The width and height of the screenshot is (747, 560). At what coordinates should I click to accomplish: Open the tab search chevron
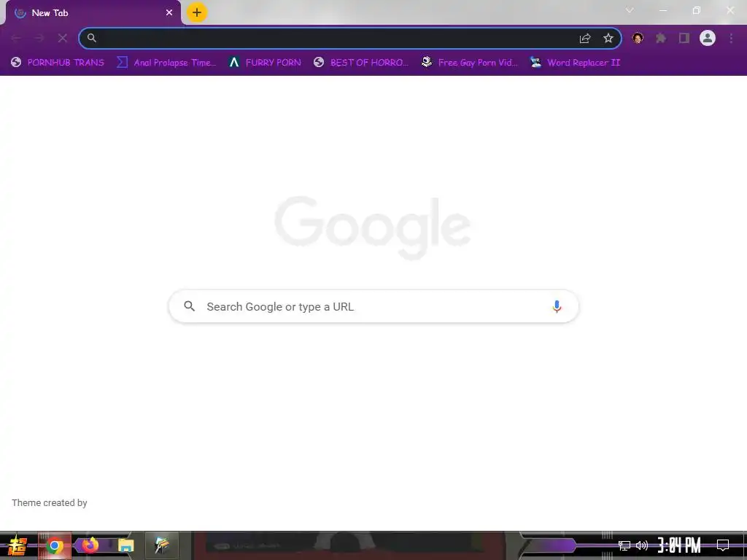630,10
